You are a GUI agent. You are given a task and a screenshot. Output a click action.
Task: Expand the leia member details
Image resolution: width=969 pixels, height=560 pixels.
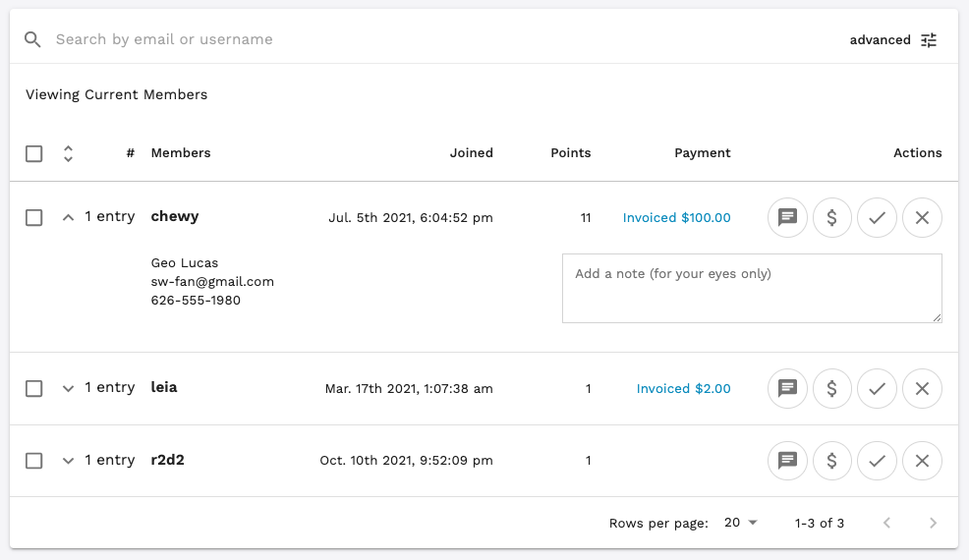[68, 389]
